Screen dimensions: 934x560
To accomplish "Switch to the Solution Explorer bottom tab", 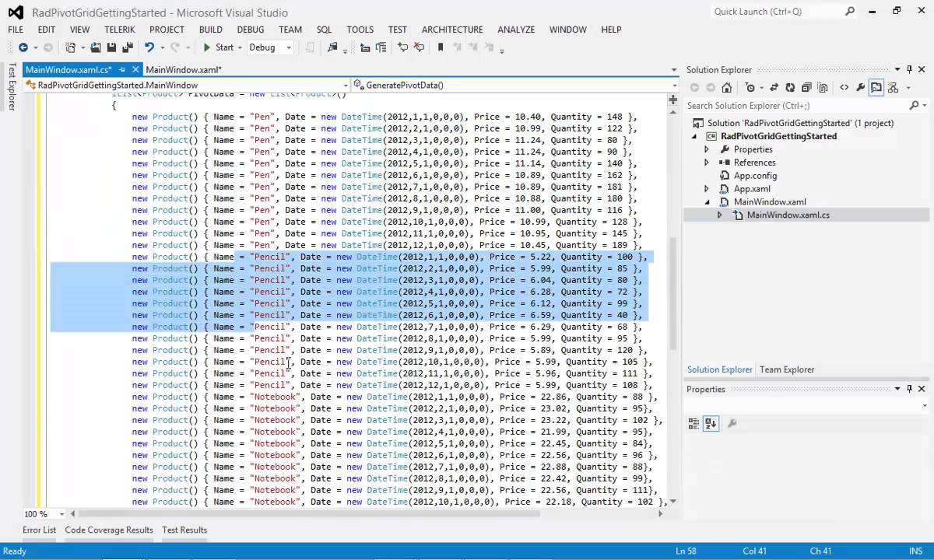I will pyautogui.click(x=719, y=369).
